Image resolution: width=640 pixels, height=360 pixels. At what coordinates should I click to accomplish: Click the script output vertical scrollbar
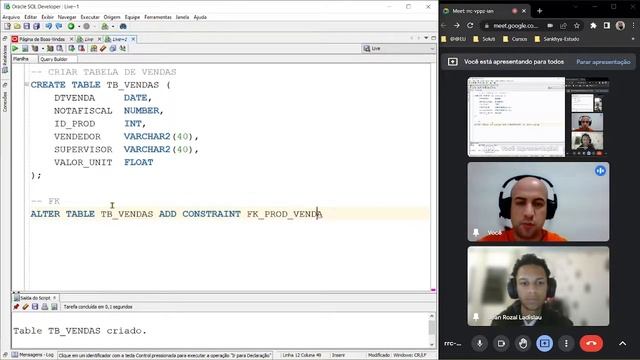[x=432, y=330]
